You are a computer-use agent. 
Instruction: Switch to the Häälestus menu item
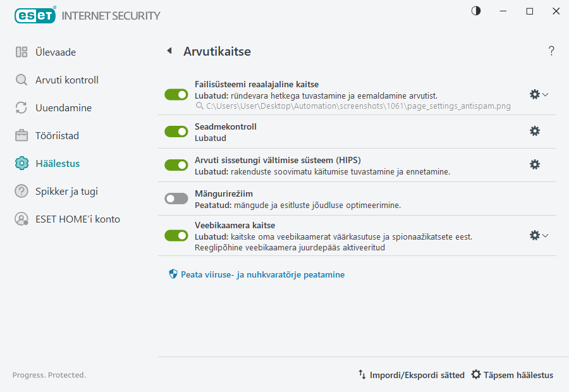tap(52, 163)
